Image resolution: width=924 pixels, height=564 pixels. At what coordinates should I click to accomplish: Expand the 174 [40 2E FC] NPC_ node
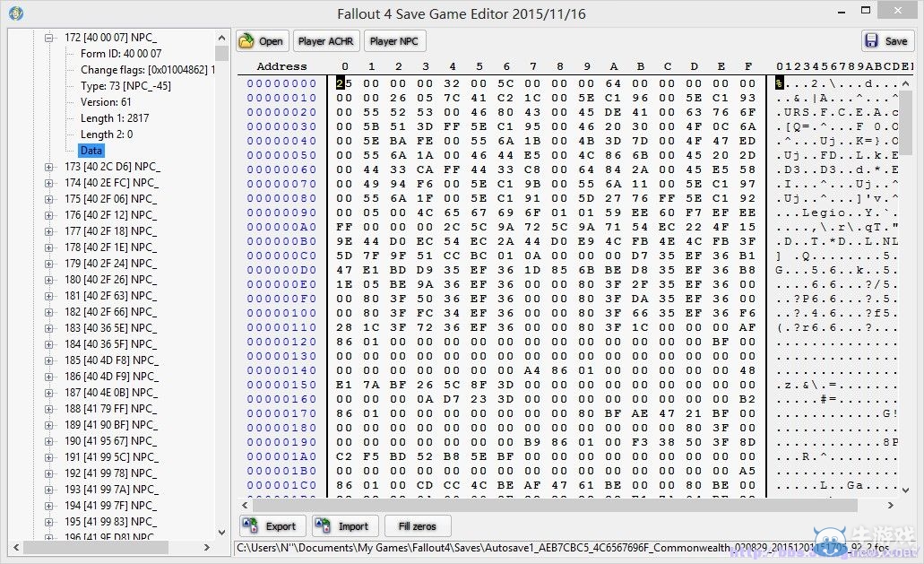click(49, 183)
